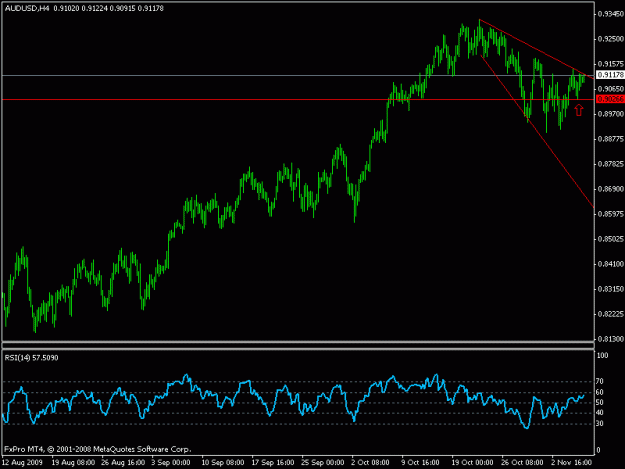Click the RSI scale value 100

602,355
